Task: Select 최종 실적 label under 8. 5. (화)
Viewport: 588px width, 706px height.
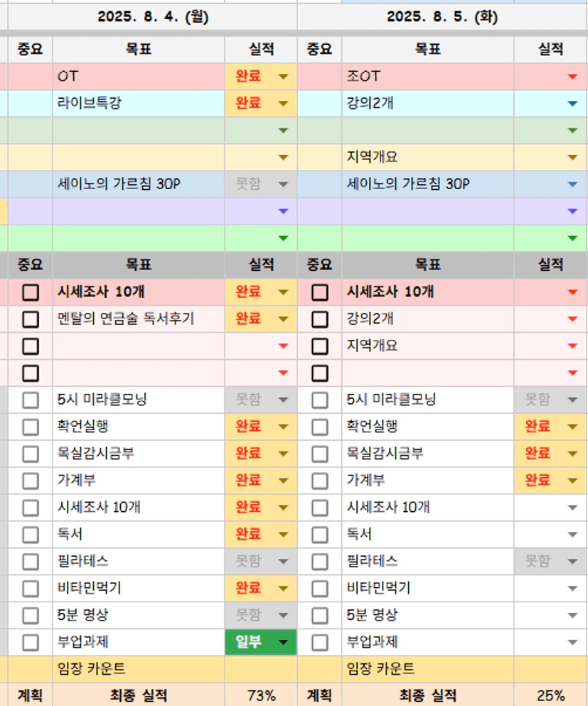Action: (x=428, y=695)
